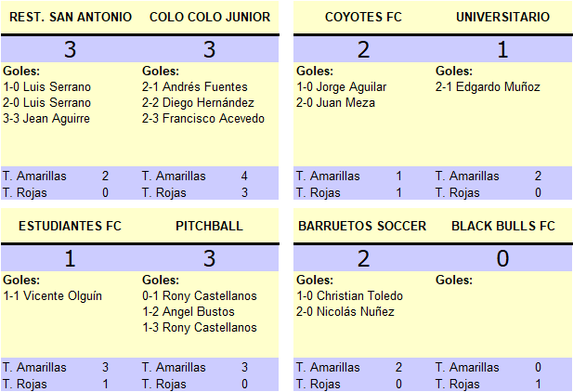Select Black Bulls FC score 0

tap(502, 258)
